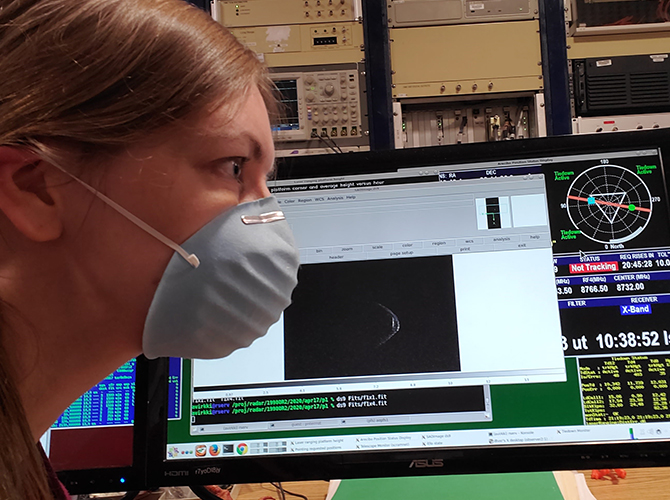The image size is (670, 500).
Task: Click the orange application icon beside Firefox
Action: click(201, 450)
